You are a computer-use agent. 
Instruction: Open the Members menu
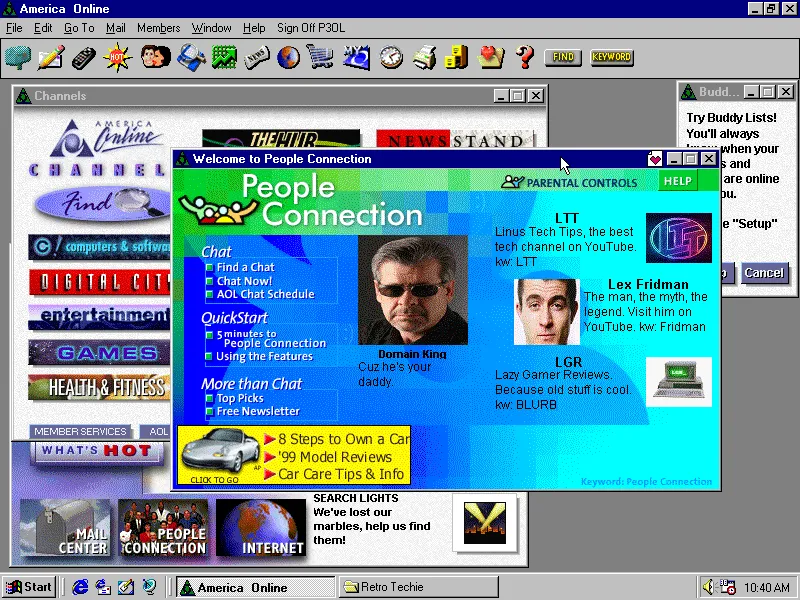158,27
